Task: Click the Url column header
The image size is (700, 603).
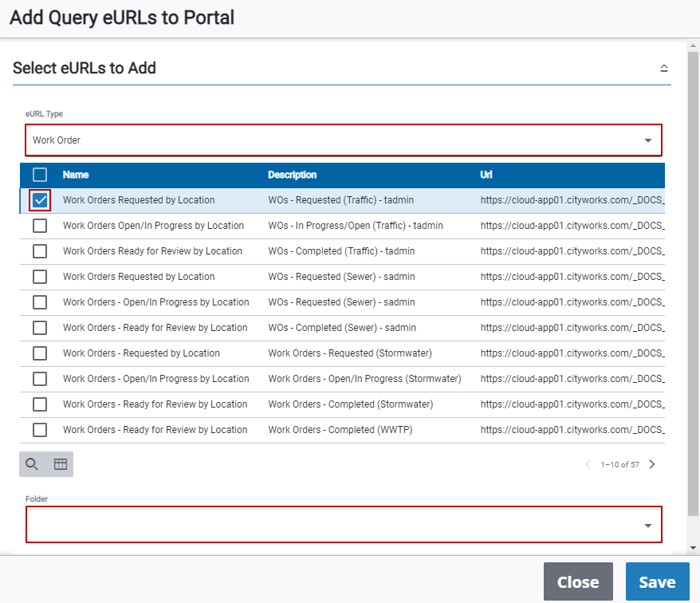Action: pyautogui.click(x=486, y=175)
